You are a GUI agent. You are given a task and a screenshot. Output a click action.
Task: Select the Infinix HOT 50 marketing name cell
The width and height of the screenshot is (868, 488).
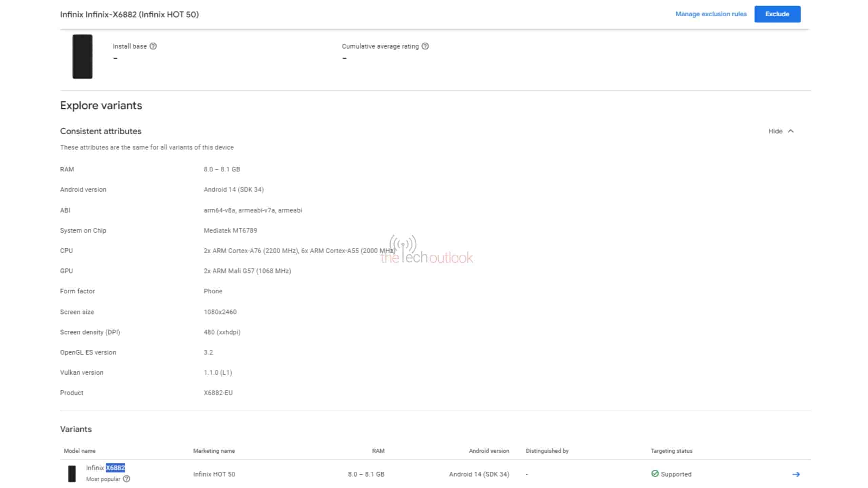point(214,474)
